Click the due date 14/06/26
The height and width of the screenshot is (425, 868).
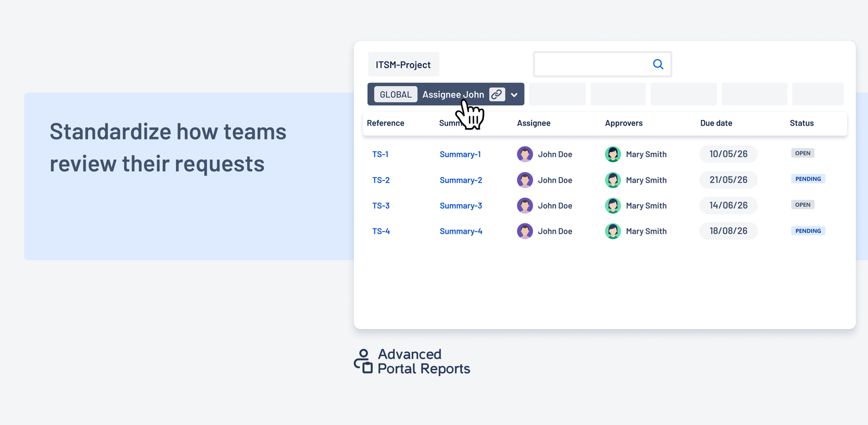tap(728, 205)
